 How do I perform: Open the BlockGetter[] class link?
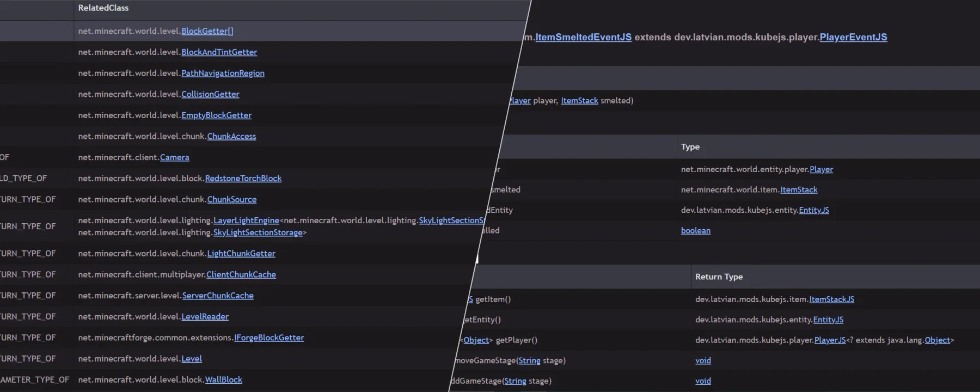pyautogui.click(x=207, y=31)
